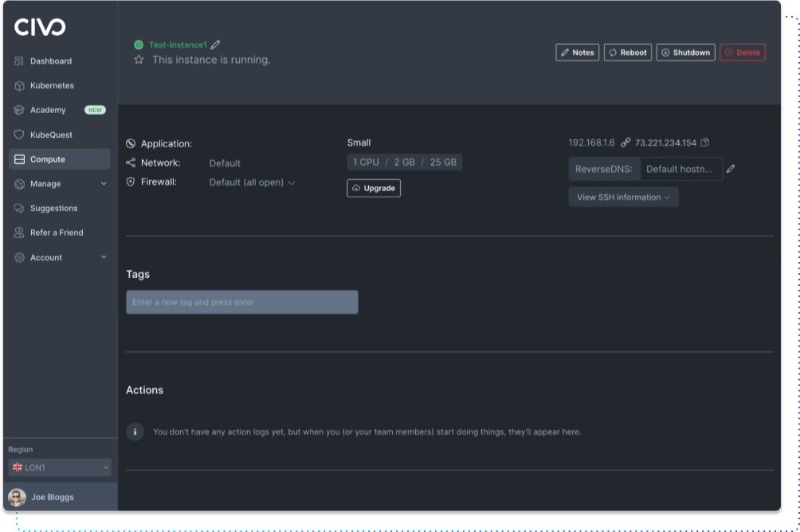The image size is (800, 532).
Task: Focus the new tag input field
Action: (242, 303)
